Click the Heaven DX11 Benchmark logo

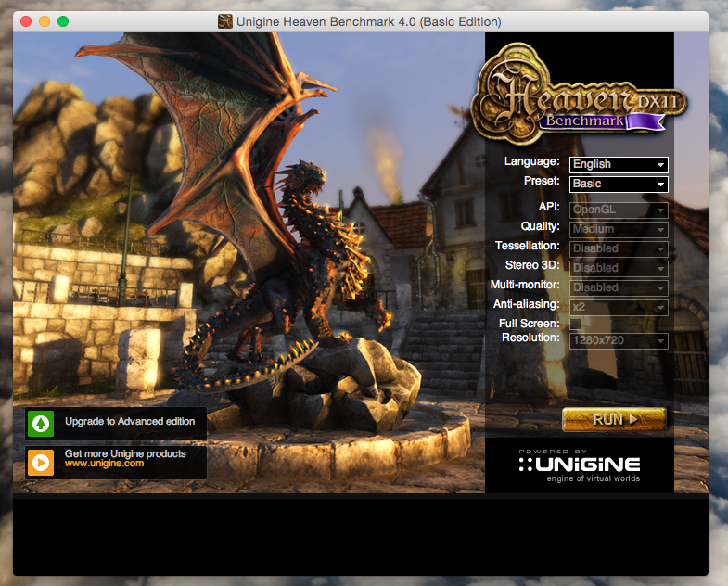(579, 96)
